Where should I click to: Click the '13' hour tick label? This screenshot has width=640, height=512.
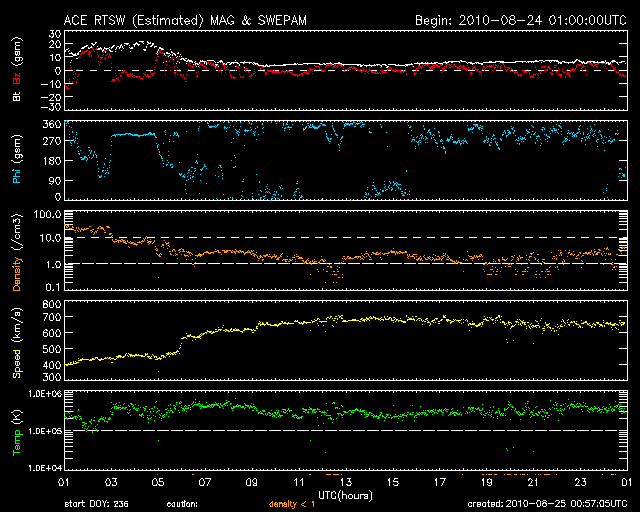(345, 482)
